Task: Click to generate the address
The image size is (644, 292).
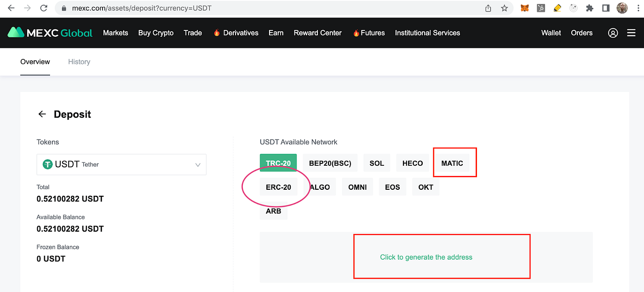Action: point(426,257)
